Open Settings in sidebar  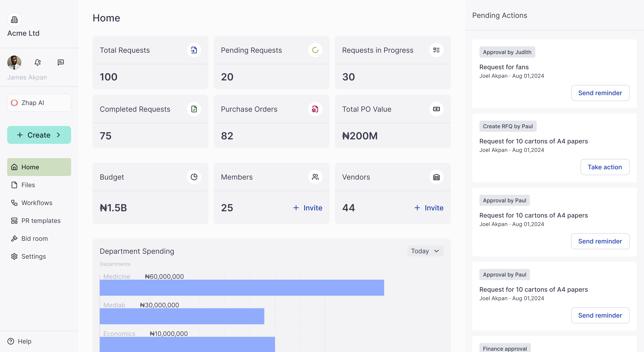tap(39, 256)
